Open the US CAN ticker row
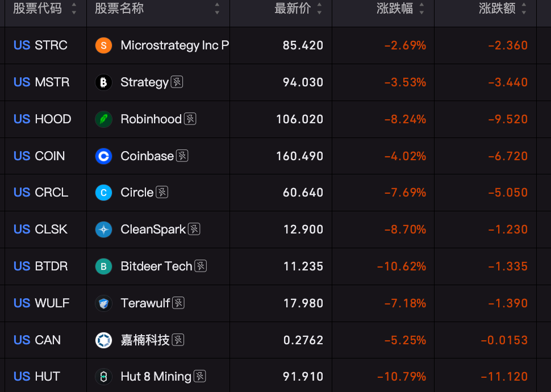551x392 pixels. pyautogui.click(x=275, y=340)
